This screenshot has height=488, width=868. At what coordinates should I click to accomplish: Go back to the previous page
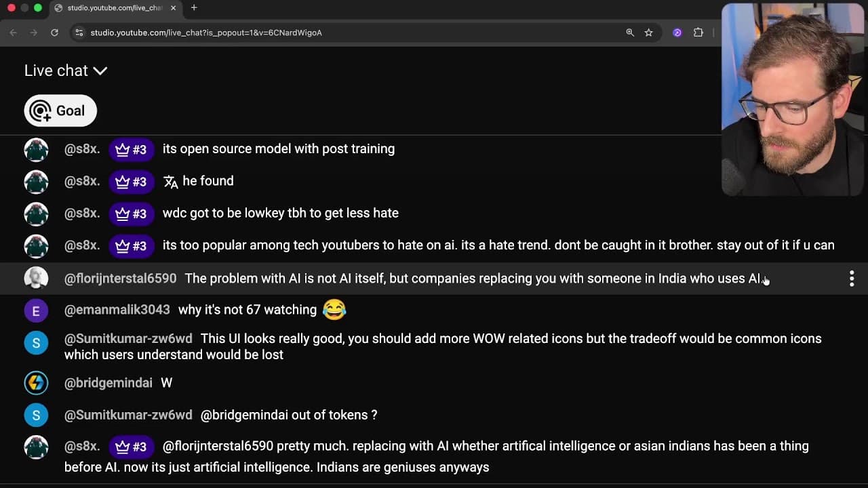pyautogui.click(x=13, y=33)
